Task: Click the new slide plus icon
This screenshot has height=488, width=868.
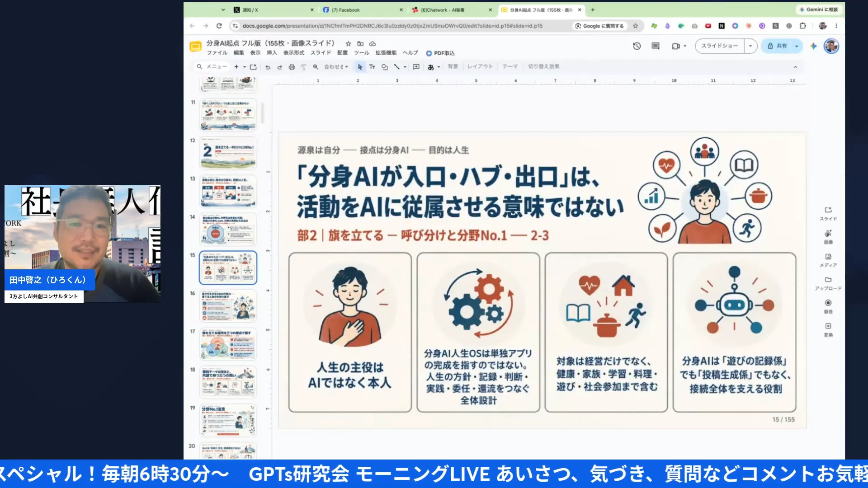Action: coord(236,67)
